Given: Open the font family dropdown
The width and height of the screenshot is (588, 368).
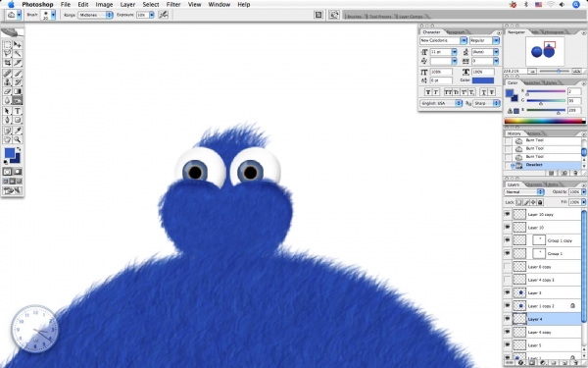Looking at the screenshot, I should click(x=443, y=40).
